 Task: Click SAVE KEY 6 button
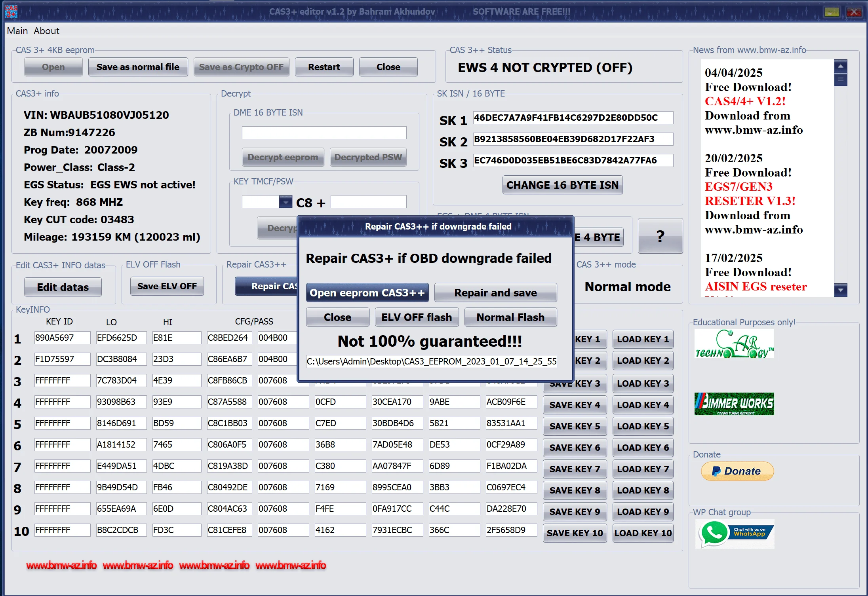click(575, 448)
